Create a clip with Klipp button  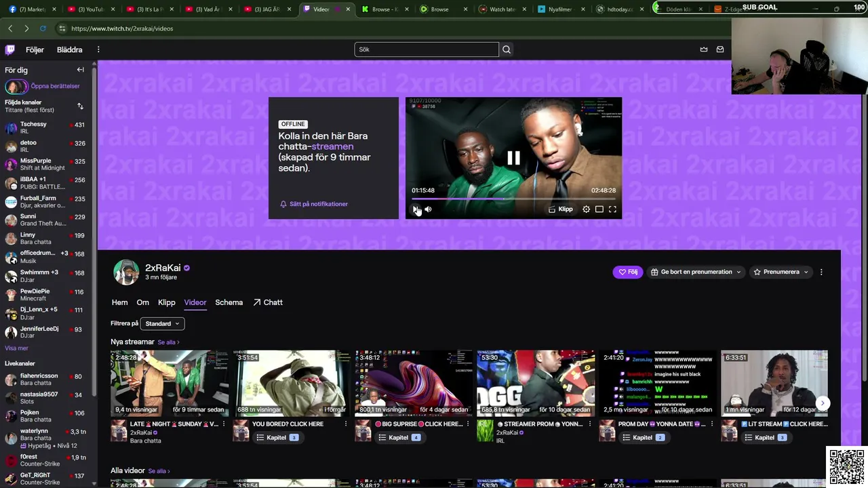click(561, 209)
